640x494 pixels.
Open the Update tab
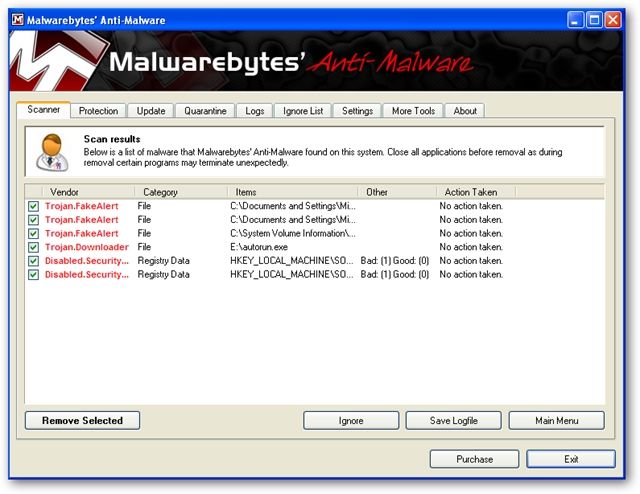151,111
